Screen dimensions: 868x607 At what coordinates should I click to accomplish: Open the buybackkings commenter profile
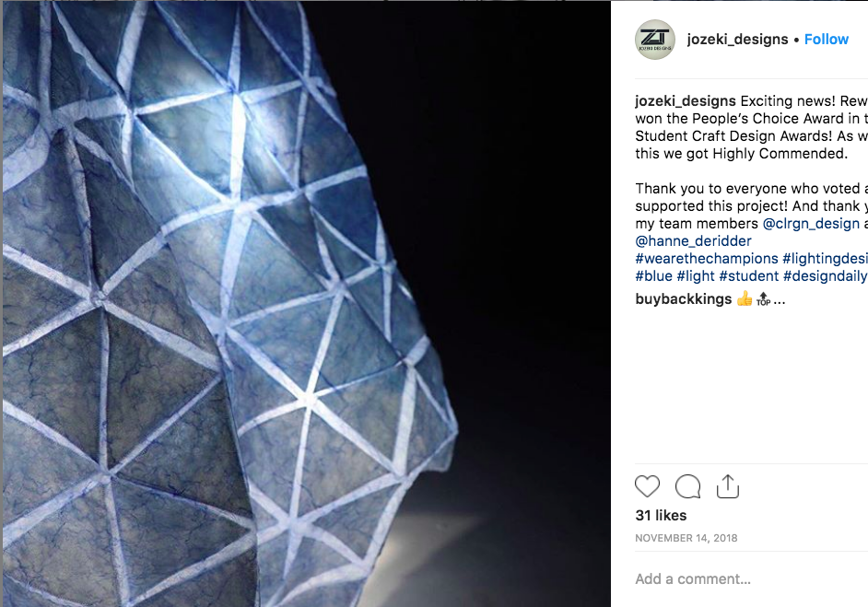[x=683, y=299]
